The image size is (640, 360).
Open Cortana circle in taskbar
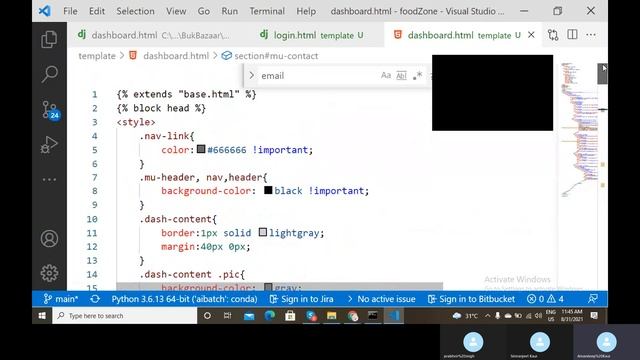[x=207, y=316]
